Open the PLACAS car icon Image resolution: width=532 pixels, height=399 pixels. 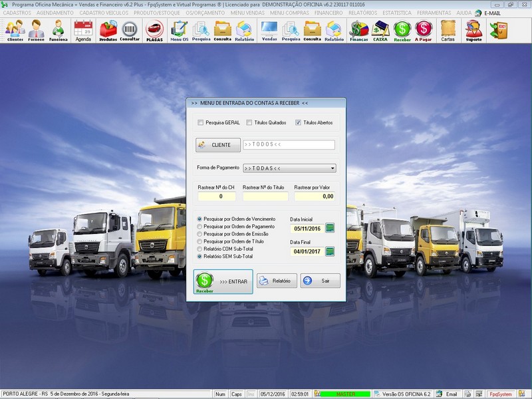[155, 31]
